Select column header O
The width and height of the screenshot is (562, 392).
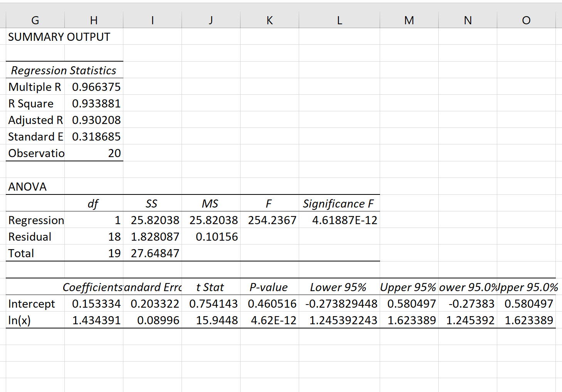point(526,20)
